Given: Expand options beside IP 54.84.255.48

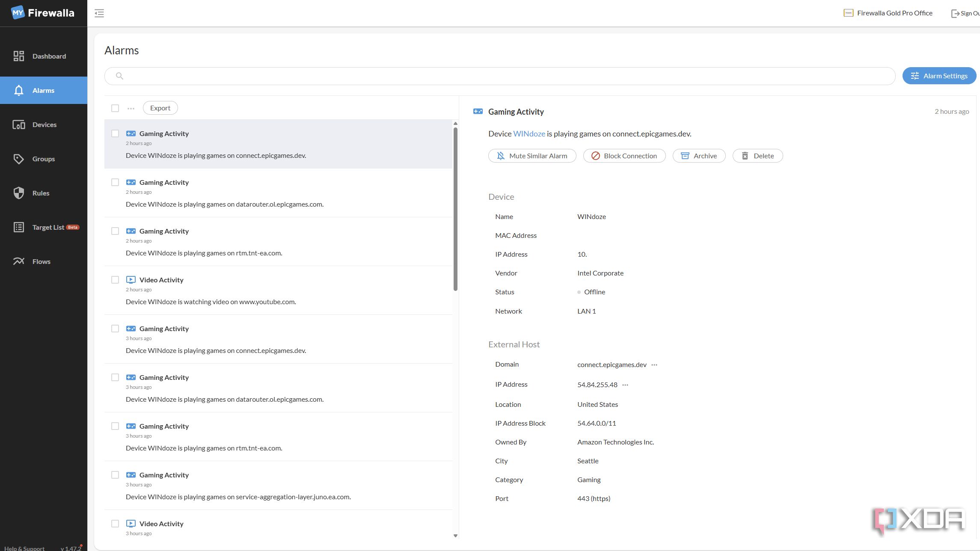Looking at the screenshot, I should (x=625, y=385).
